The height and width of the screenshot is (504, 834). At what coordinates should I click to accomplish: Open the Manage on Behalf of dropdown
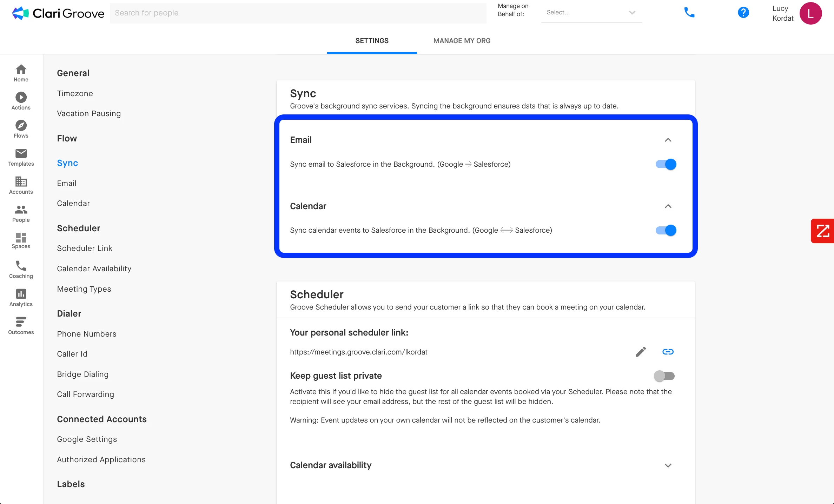pyautogui.click(x=591, y=13)
